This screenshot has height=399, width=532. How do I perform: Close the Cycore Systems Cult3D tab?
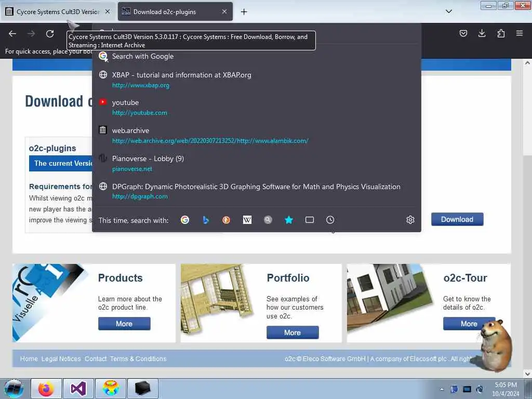(107, 11)
